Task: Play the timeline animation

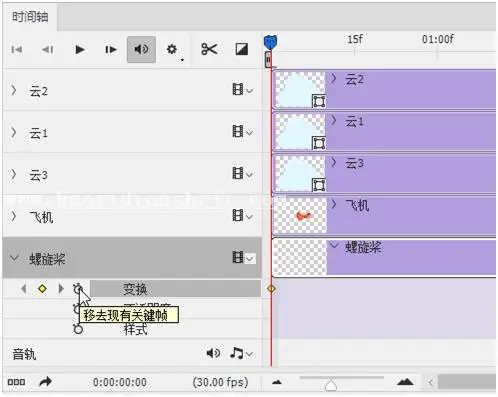Action: 79,50
